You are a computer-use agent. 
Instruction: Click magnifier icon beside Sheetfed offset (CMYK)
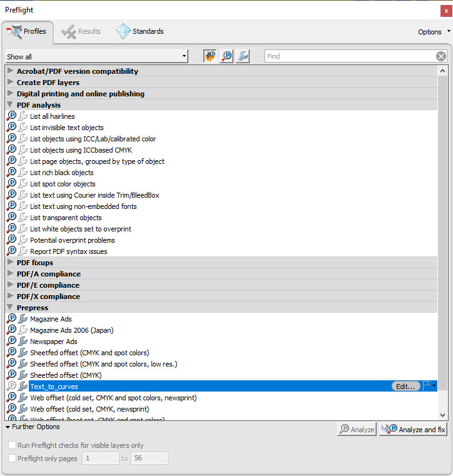click(11, 375)
